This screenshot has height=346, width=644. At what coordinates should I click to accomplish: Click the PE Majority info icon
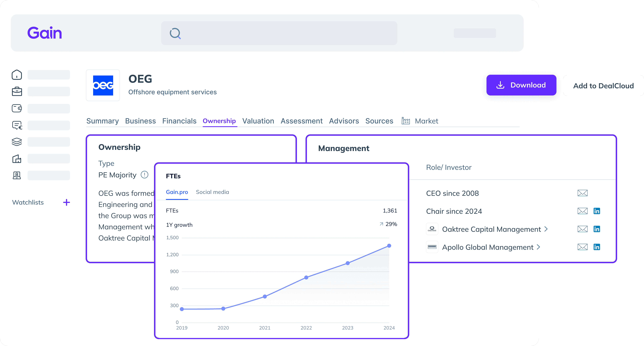(145, 175)
